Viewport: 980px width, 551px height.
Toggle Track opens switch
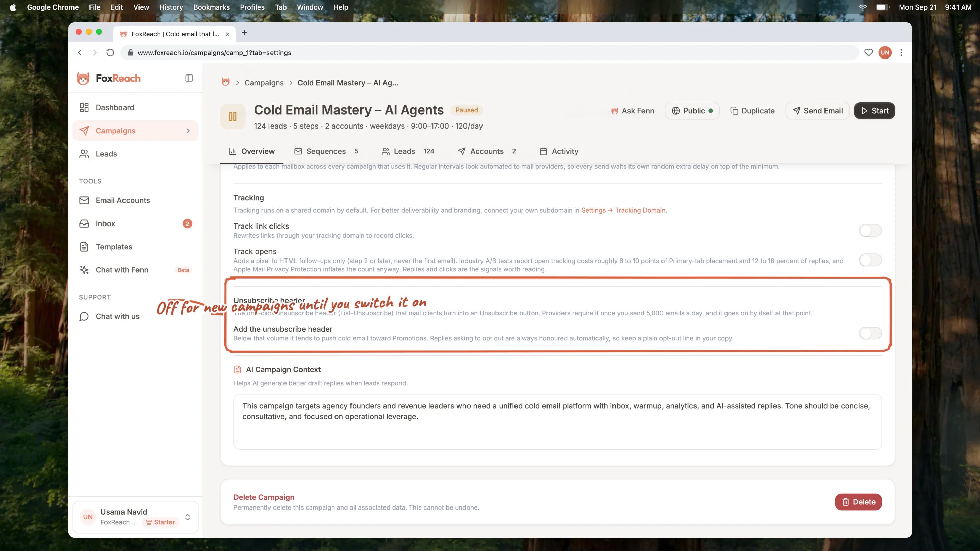click(870, 260)
